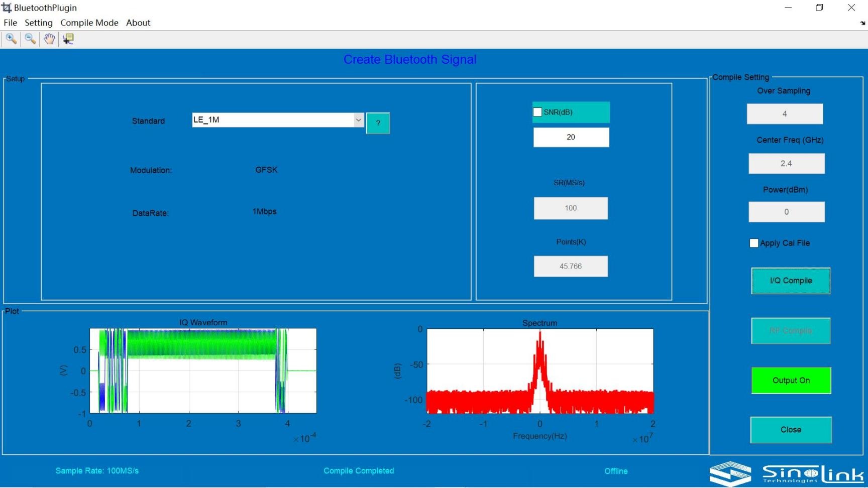868x488 pixels.
Task: Turn on Output On button
Action: click(x=791, y=381)
